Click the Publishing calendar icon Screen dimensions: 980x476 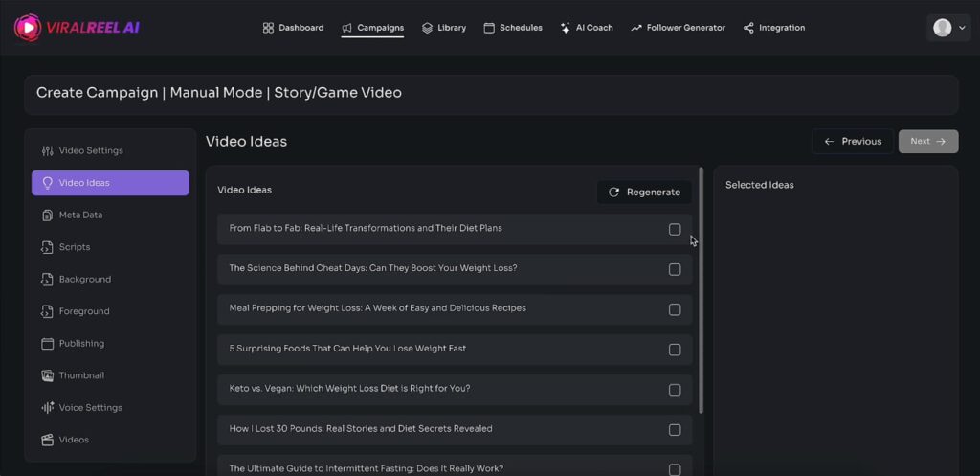tap(48, 344)
